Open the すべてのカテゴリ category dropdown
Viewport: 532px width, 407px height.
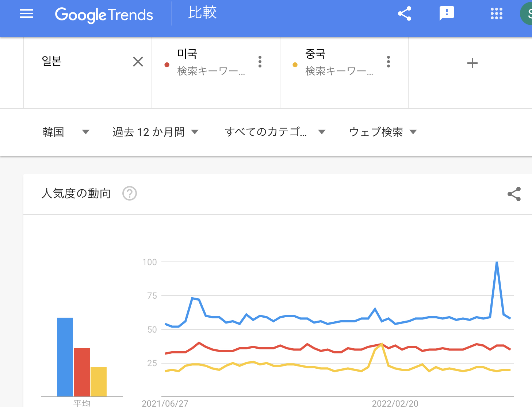pyautogui.click(x=275, y=132)
